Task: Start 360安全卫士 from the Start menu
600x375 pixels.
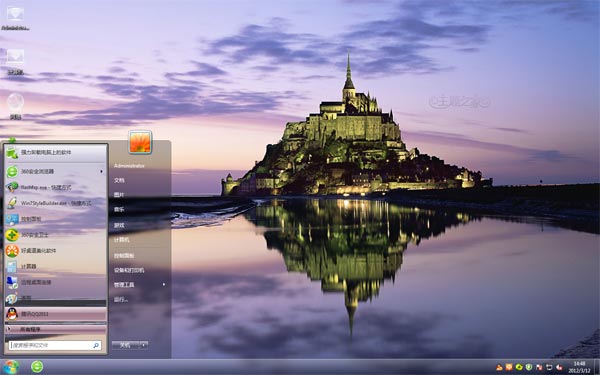Action: (56, 235)
